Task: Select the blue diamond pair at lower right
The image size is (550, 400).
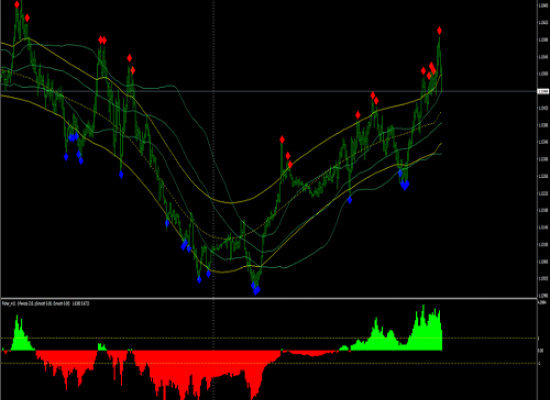Action: [405, 185]
